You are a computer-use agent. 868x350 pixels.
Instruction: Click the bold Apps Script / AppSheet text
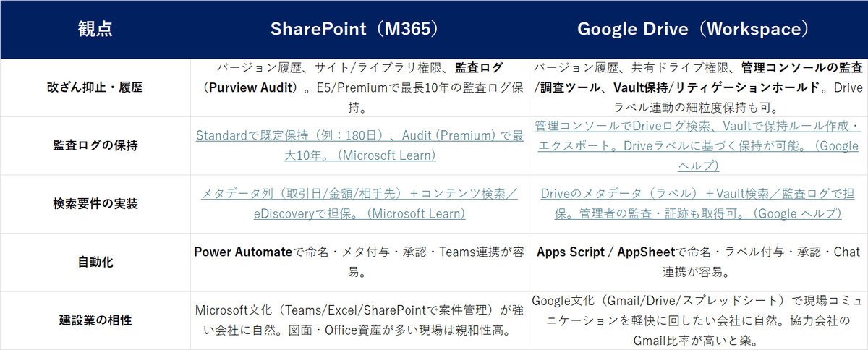[x=605, y=253]
